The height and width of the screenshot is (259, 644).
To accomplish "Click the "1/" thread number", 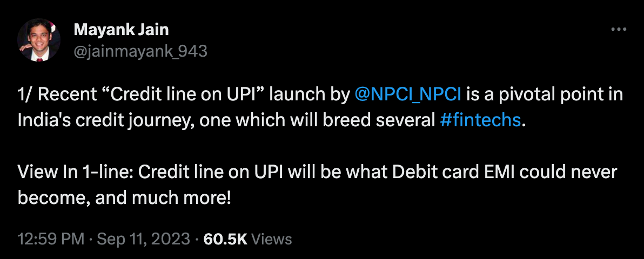I will click(x=25, y=95).
